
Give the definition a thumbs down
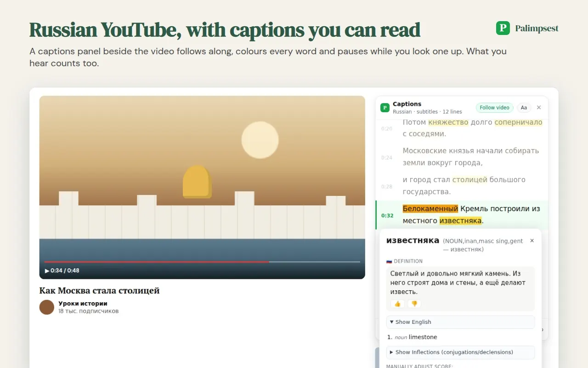pyautogui.click(x=414, y=304)
